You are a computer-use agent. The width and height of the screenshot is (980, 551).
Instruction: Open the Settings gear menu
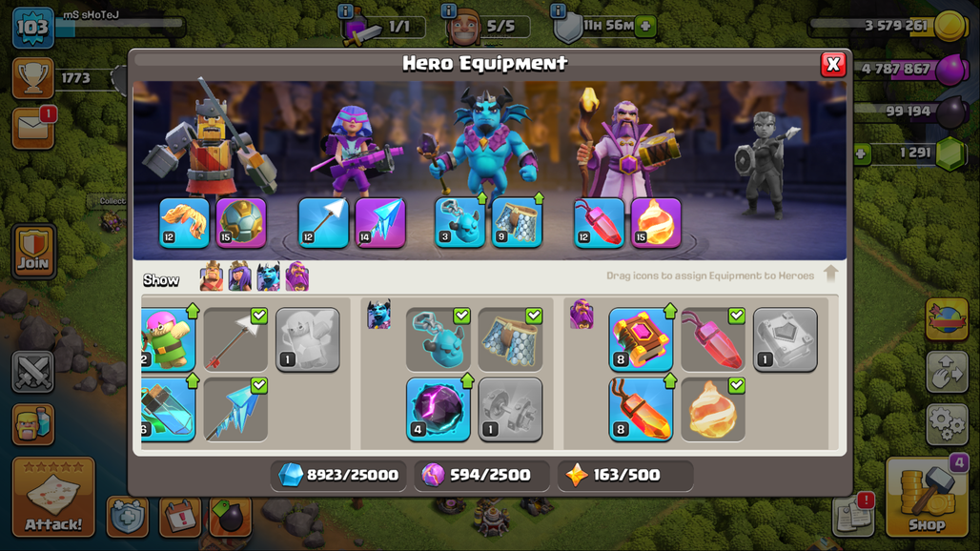(947, 423)
